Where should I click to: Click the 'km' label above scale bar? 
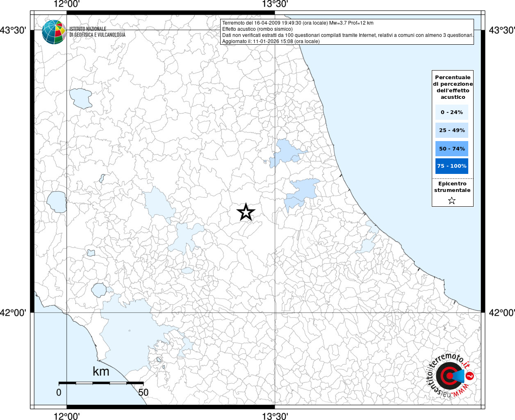(x=101, y=372)
